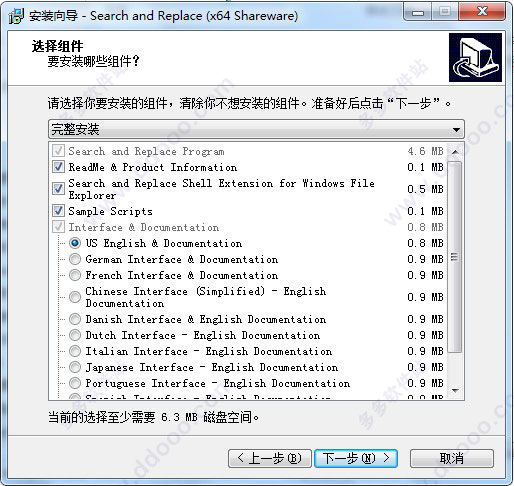Select Portuguese Interface radio button

(75, 383)
